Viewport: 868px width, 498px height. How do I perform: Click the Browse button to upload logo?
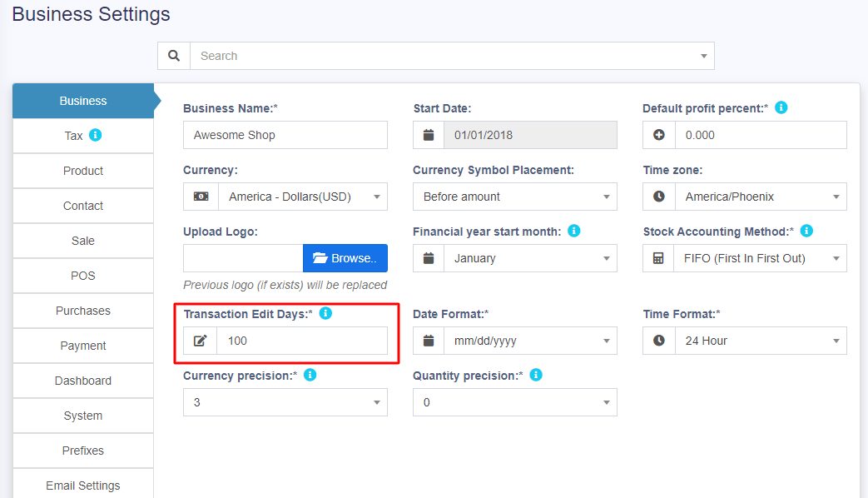tap(345, 258)
